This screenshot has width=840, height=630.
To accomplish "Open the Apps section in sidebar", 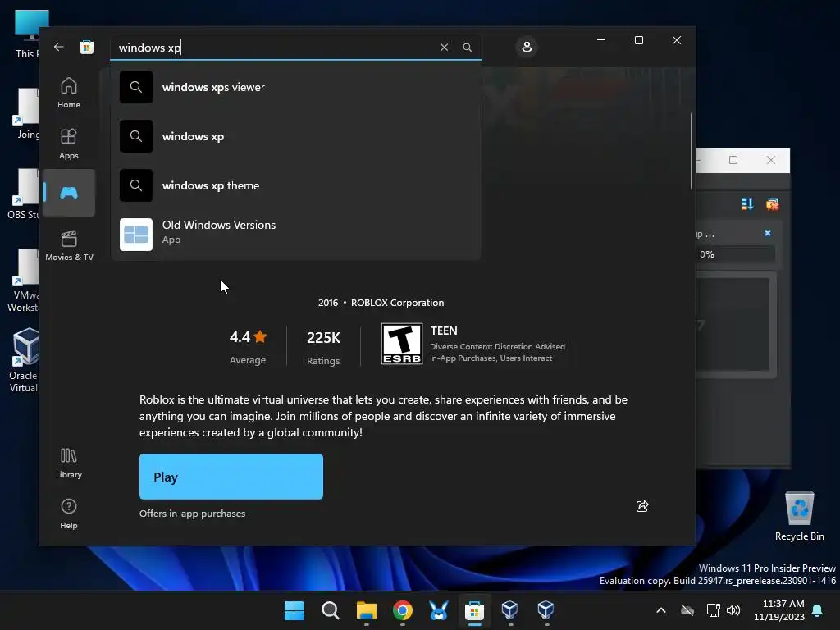I will click(x=69, y=144).
